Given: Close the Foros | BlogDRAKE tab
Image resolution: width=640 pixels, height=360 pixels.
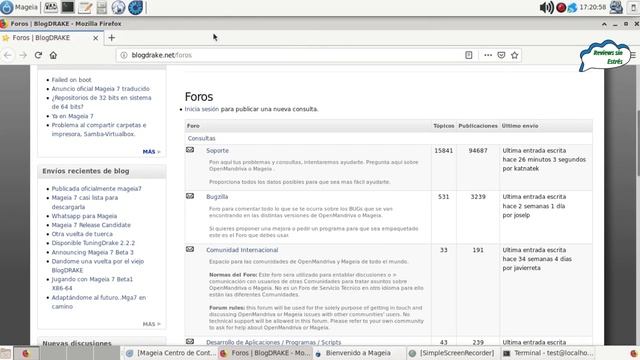Looking at the screenshot, I should [x=96, y=38].
